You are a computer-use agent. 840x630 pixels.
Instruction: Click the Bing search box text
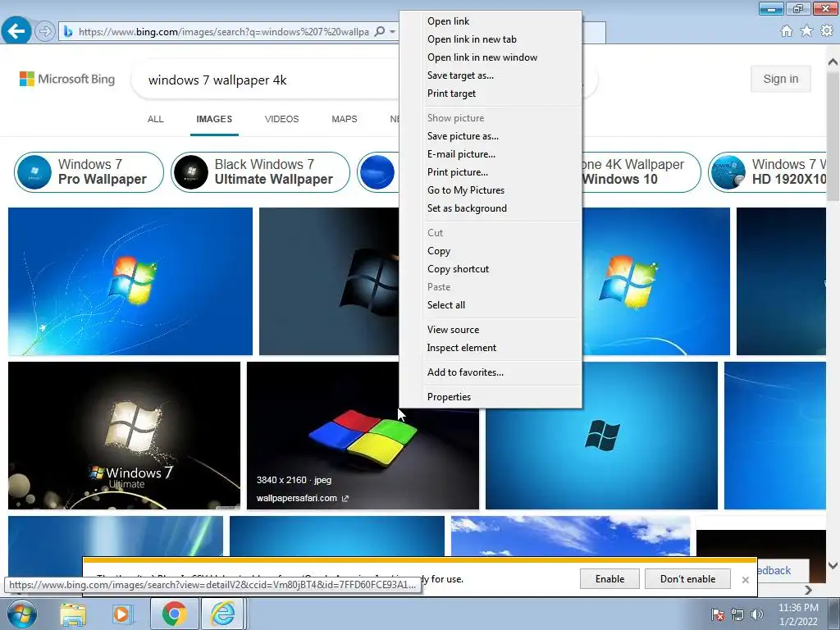217,80
